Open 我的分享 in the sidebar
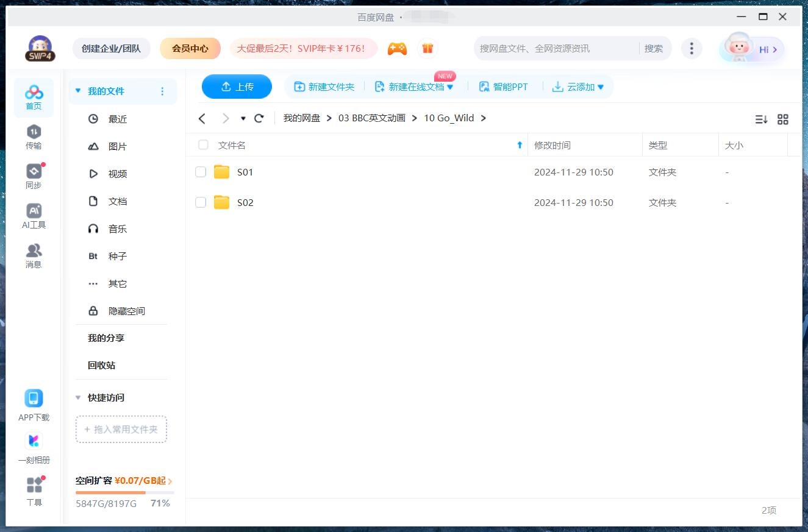 (106, 338)
